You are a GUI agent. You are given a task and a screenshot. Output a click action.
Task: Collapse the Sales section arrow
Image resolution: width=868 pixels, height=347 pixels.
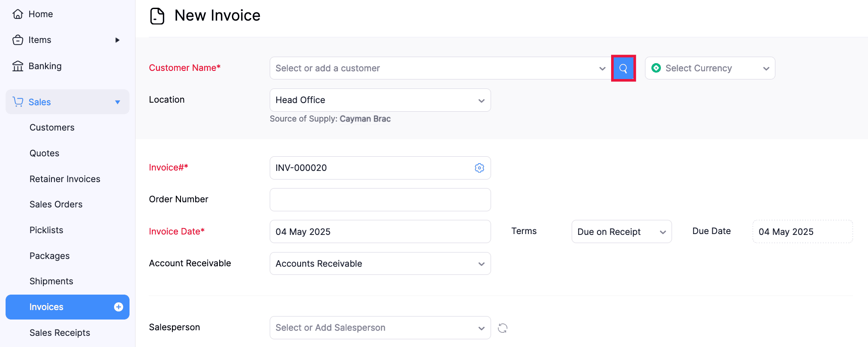[118, 102]
